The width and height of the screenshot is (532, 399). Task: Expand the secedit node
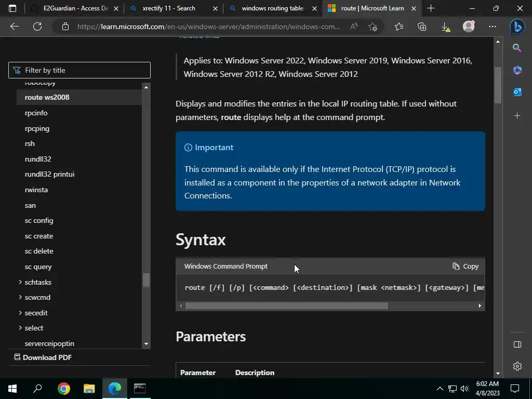point(20,312)
